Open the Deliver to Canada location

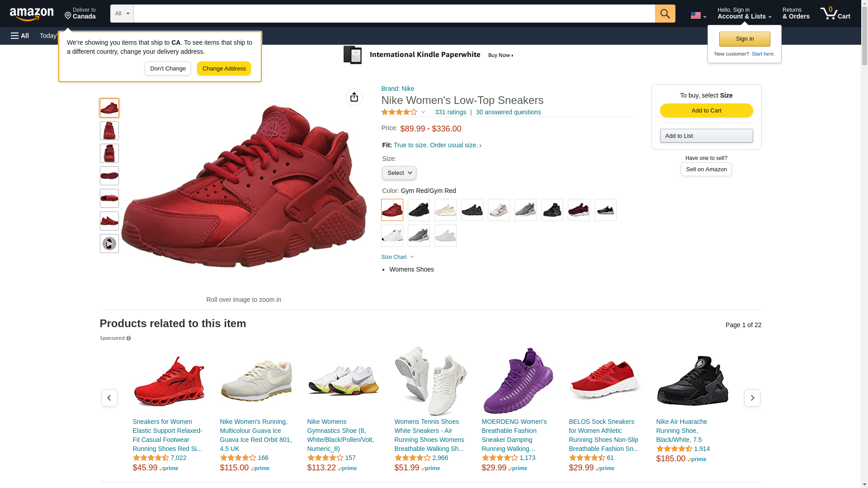tap(80, 14)
